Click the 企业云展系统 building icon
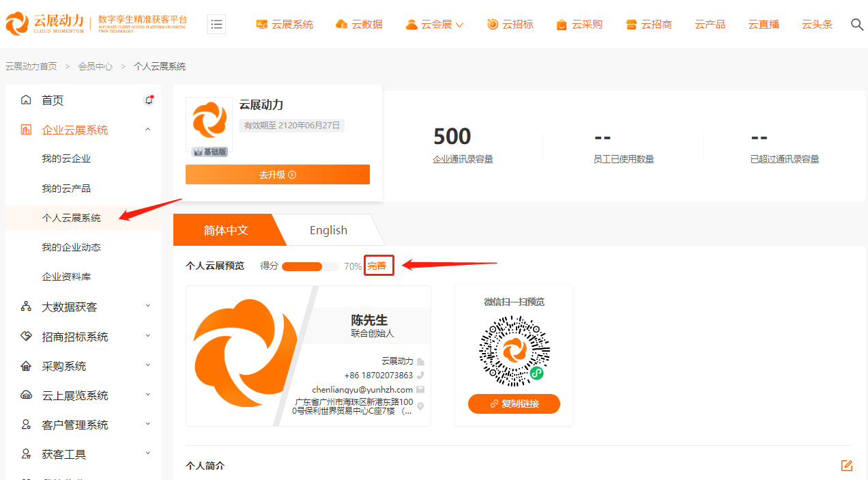 26,130
